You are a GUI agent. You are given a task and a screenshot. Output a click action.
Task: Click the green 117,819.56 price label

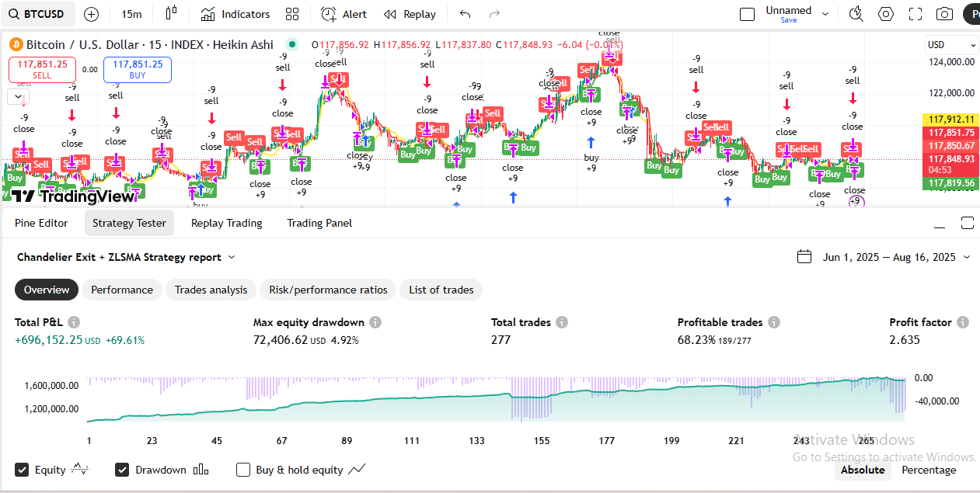pos(952,183)
